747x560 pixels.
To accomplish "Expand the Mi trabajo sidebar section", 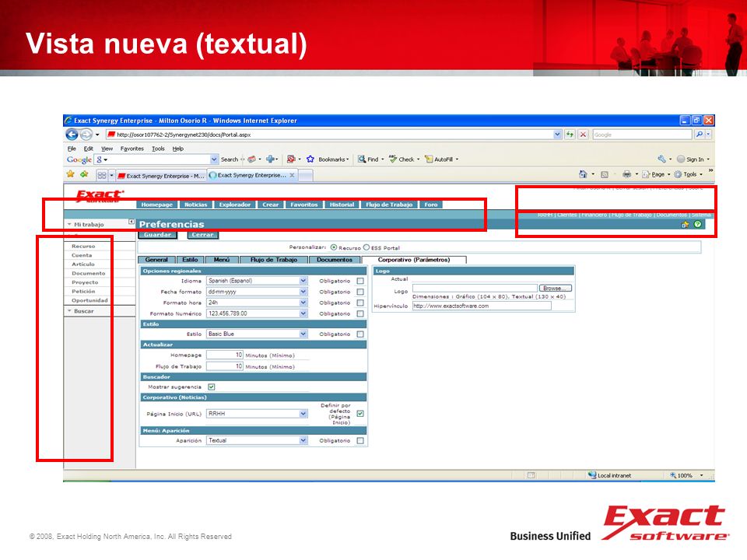I will [x=89, y=224].
